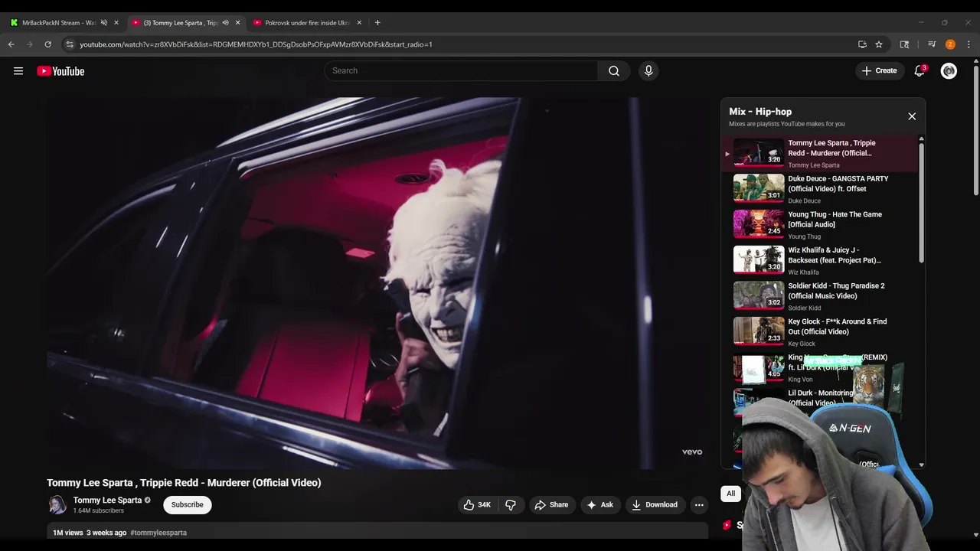Play Duke Deuce GANGSTA PARTY from mix
Viewport: 980px width, 551px height.
coord(821,188)
